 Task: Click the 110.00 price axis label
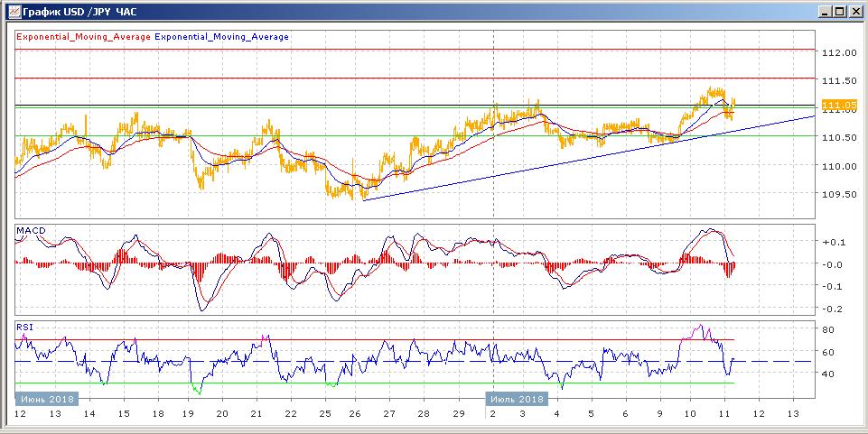(x=839, y=166)
